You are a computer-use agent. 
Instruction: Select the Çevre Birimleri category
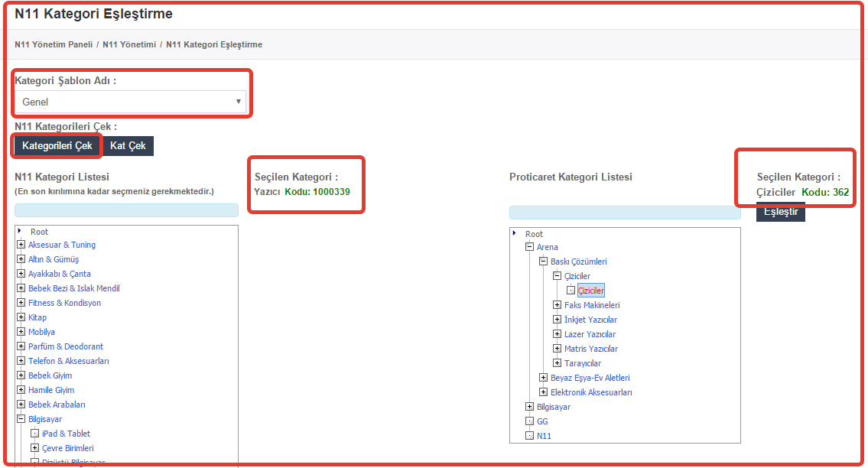tap(68, 448)
